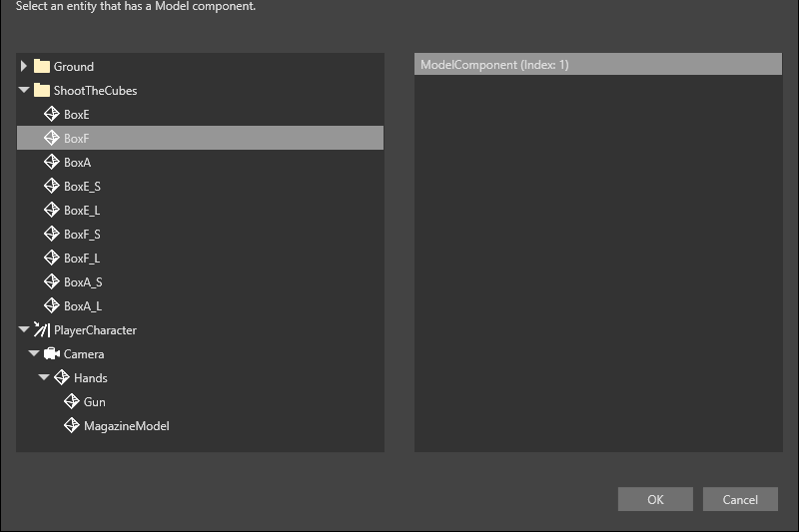Click the BoxA entity model icon
Image resolution: width=799 pixels, height=532 pixels.
click(x=52, y=162)
